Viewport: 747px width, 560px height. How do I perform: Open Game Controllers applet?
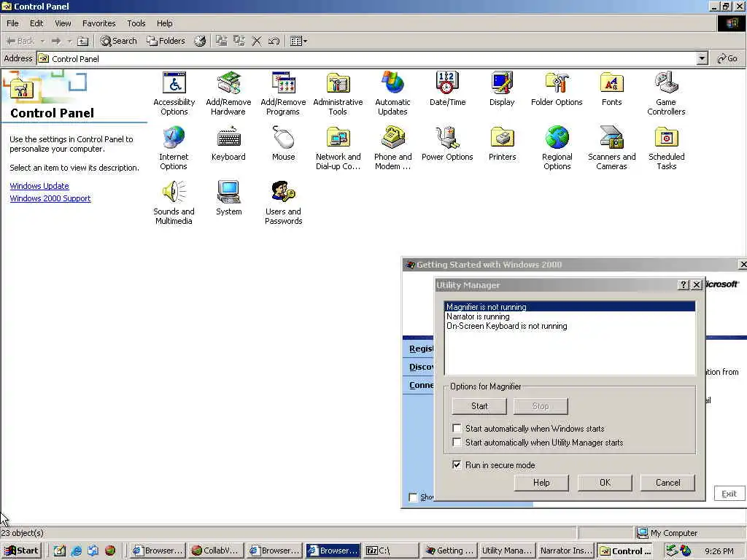tap(666, 93)
